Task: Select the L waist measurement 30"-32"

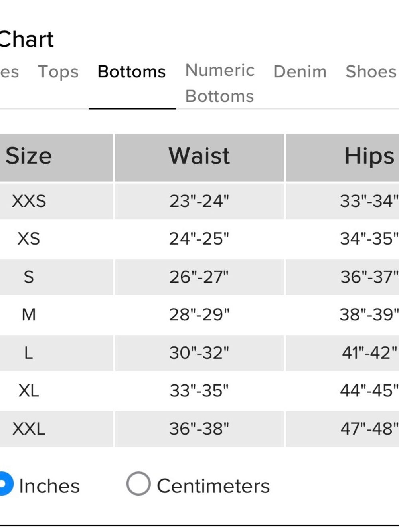Action: (x=199, y=353)
